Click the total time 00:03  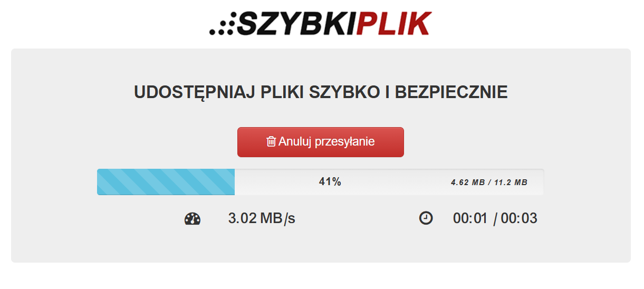[x=519, y=218]
